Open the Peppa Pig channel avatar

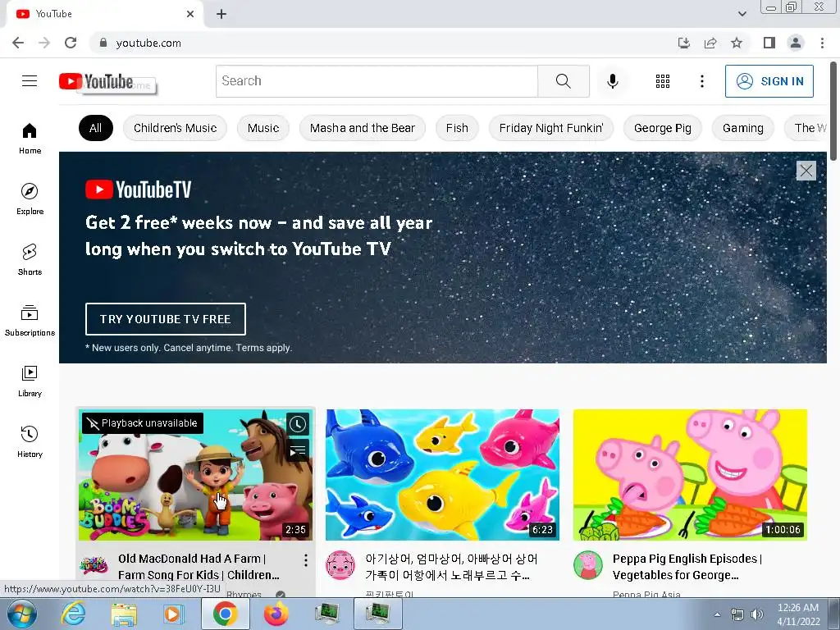588,565
